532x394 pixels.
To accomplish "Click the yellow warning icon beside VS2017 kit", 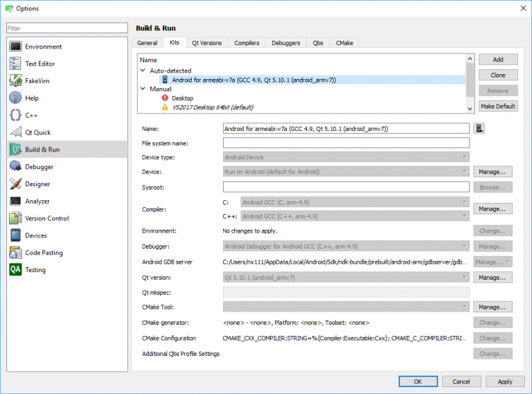I will pyautogui.click(x=165, y=107).
